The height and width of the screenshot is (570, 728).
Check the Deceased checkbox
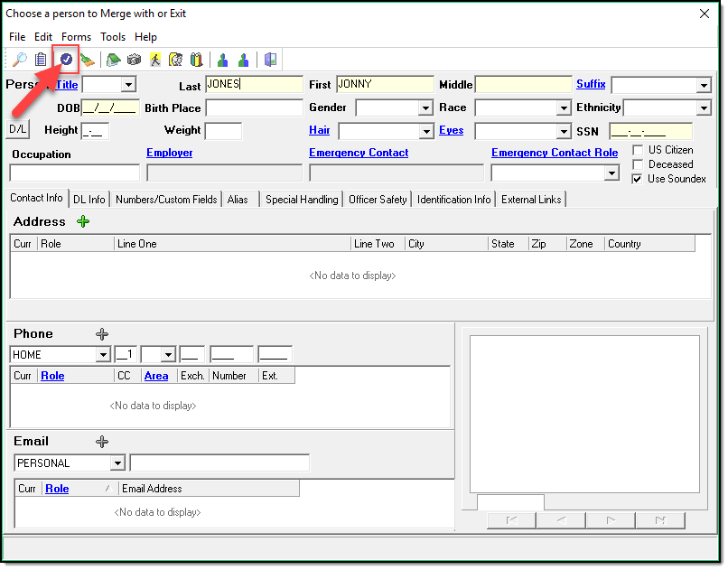(638, 164)
